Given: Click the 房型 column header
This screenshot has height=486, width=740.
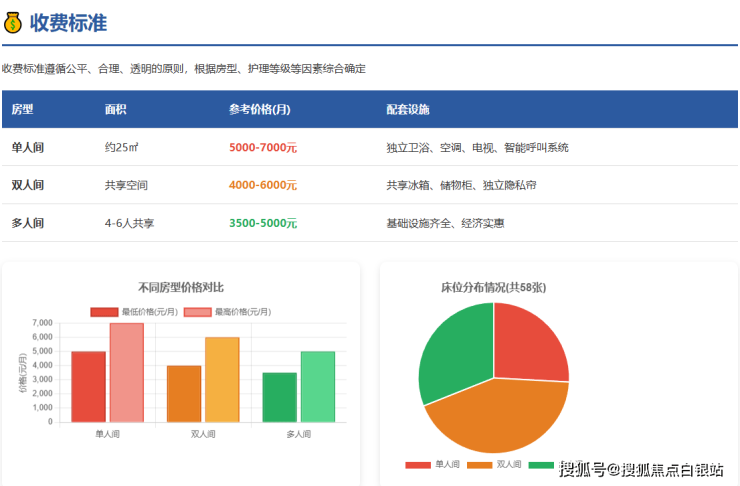Looking at the screenshot, I should coord(22,109).
